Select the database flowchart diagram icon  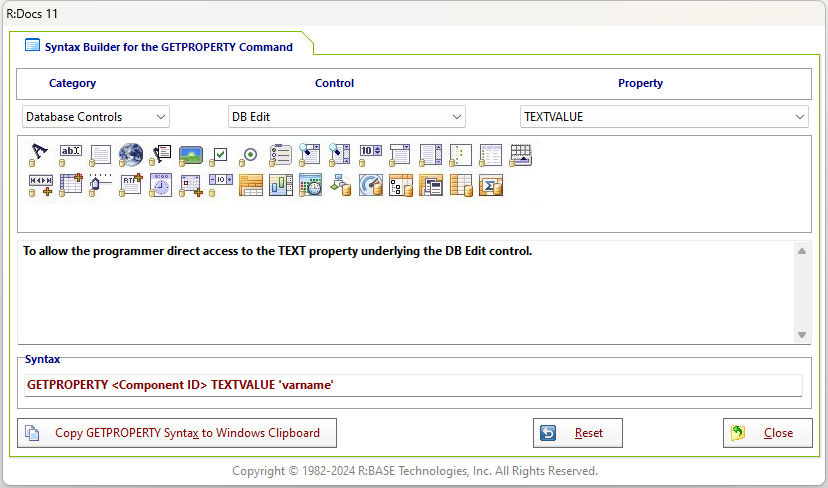[x=341, y=185]
